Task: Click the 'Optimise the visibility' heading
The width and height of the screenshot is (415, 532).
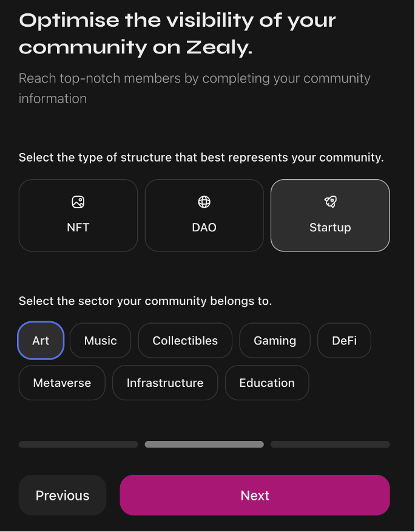Action: click(177, 33)
